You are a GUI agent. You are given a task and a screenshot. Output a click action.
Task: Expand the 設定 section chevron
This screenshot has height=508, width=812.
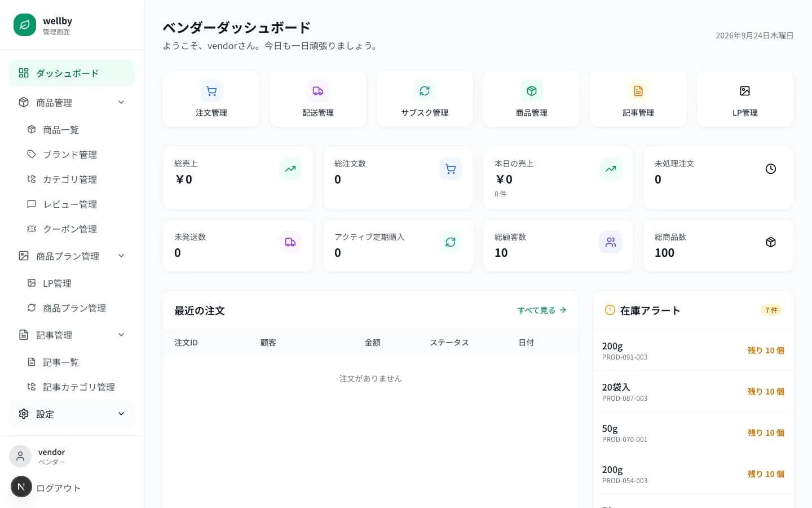click(x=121, y=414)
